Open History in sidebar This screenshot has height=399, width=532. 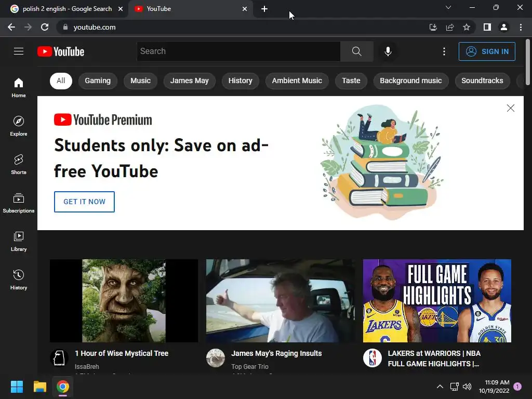tap(19, 280)
